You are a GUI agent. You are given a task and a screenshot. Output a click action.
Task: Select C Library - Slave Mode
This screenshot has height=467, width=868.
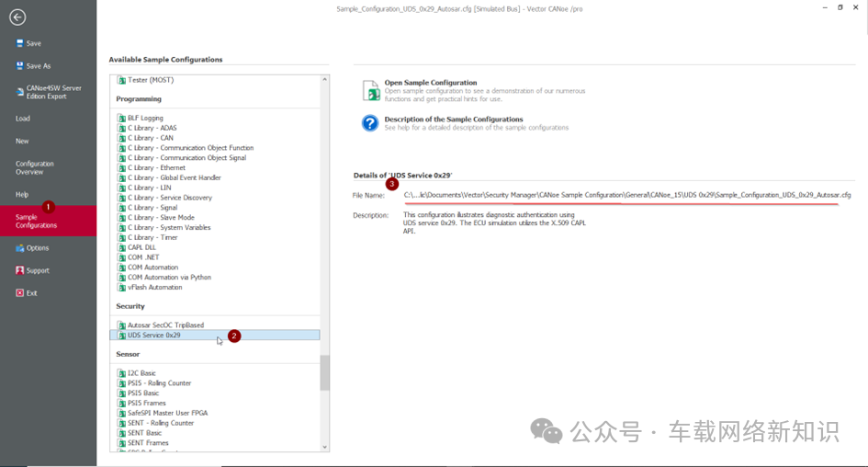coord(161,218)
